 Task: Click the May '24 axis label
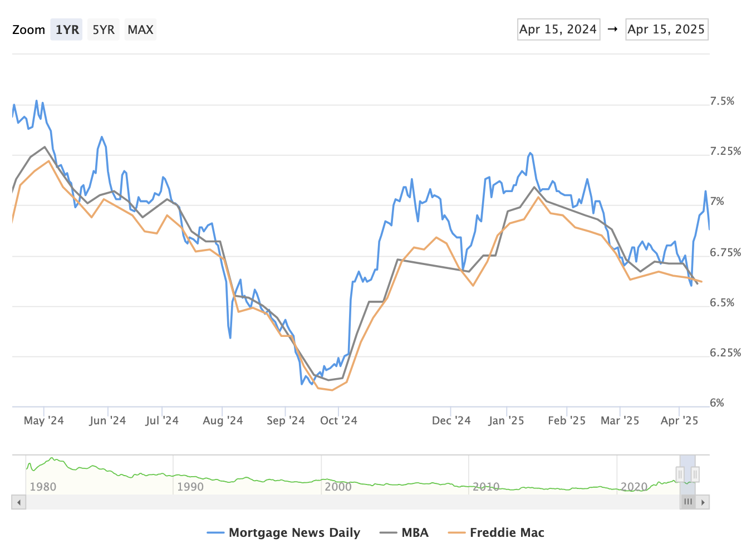tap(44, 421)
